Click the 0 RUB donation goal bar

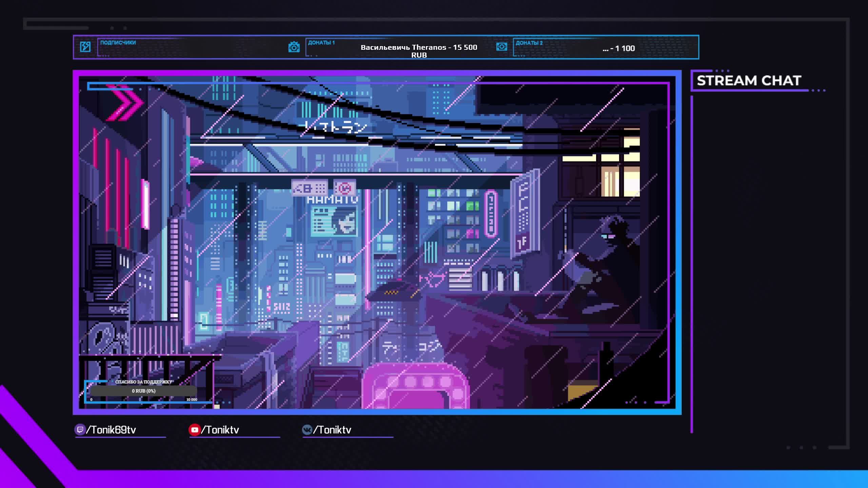pos(144,391)
